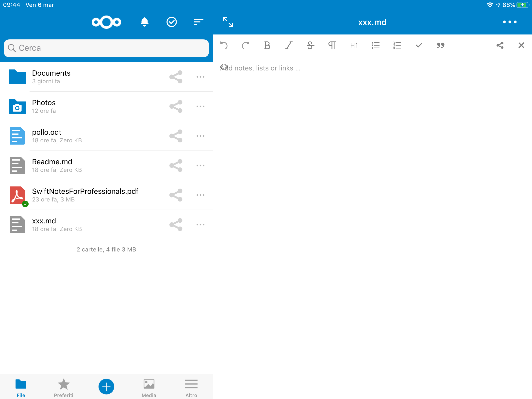Tap the 09:44 clock in status bar
This screenshot has width=532, height=399.
[x=12, y=5]
